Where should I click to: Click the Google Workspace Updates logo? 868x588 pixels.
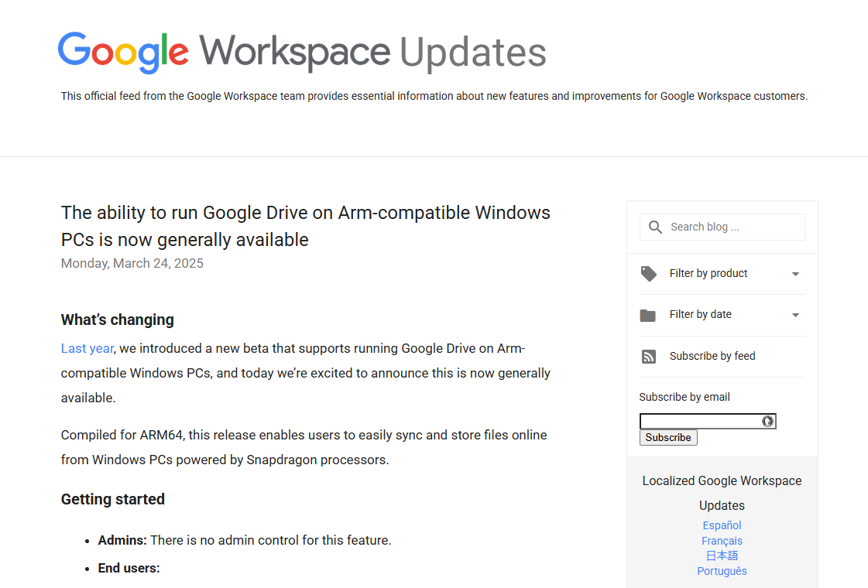[302, 53]
